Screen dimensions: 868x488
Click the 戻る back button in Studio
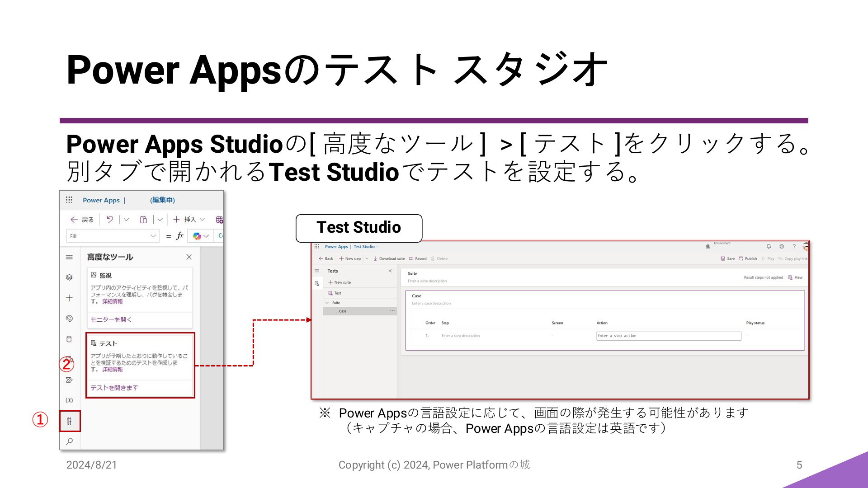point(82,220)
